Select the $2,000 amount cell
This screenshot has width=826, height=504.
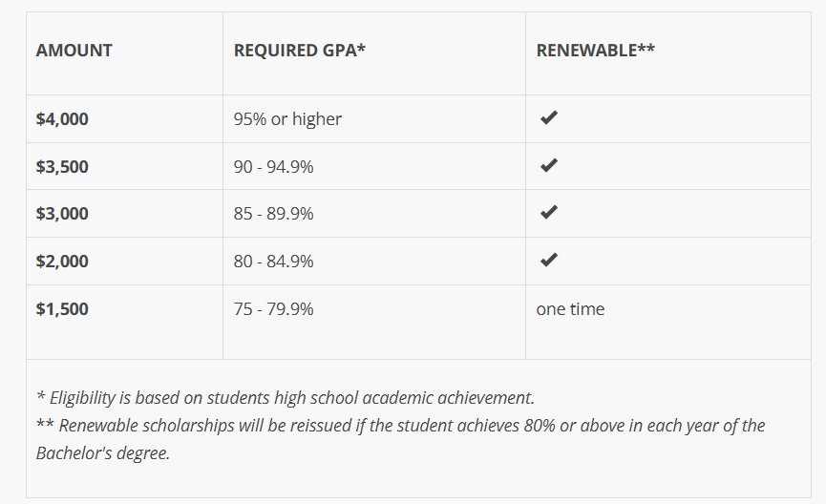62,261
